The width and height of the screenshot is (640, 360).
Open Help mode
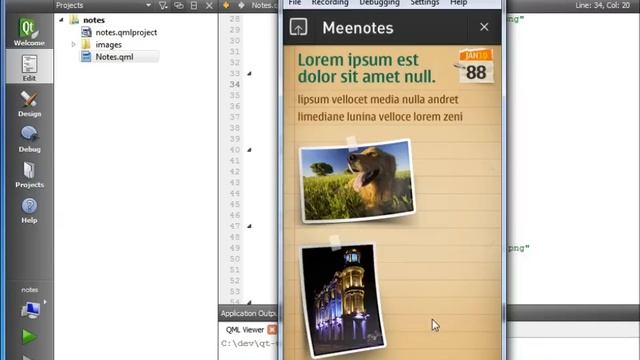[29, 211]
